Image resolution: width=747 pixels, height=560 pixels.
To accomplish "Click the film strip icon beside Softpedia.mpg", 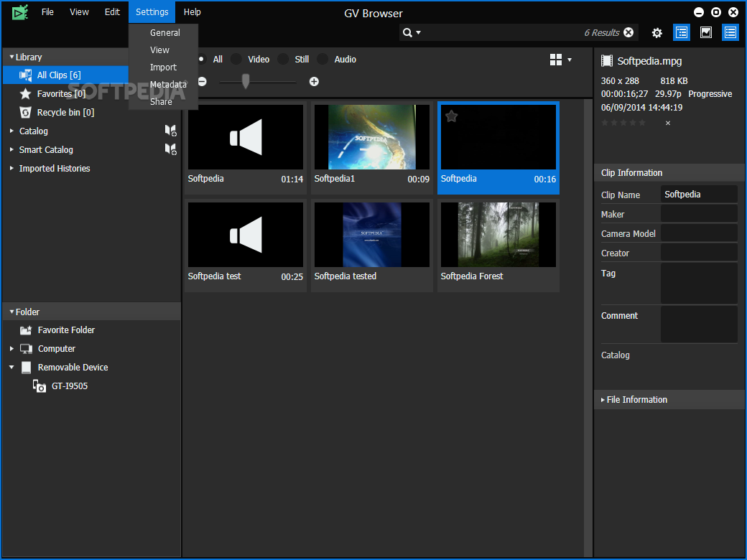I will tap(607, 61).
